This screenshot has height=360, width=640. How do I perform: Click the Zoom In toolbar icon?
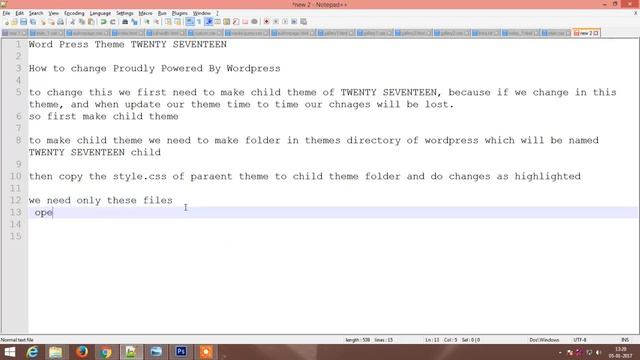tap(147, 22)
